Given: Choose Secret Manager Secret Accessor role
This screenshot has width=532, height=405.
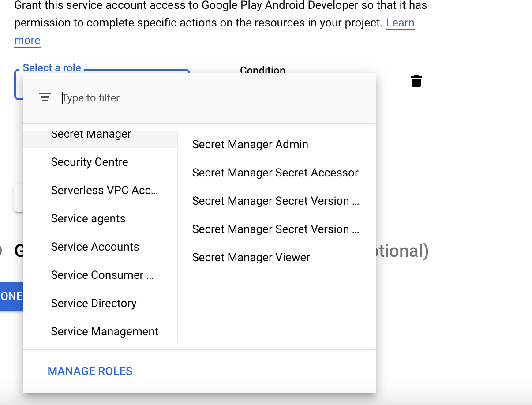Looking at the screenshot, I should click(275, 172).
